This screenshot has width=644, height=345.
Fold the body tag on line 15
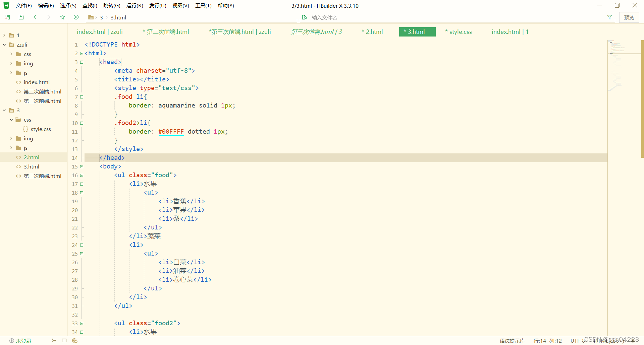[x=82, y=166]
